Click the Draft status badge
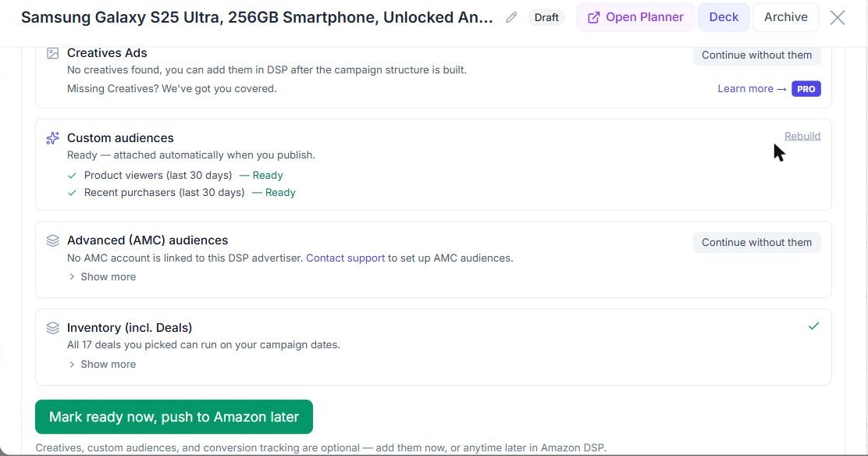The height and width of the screenshot is (456, 868). pyautogui.click(x=546, y=18)
